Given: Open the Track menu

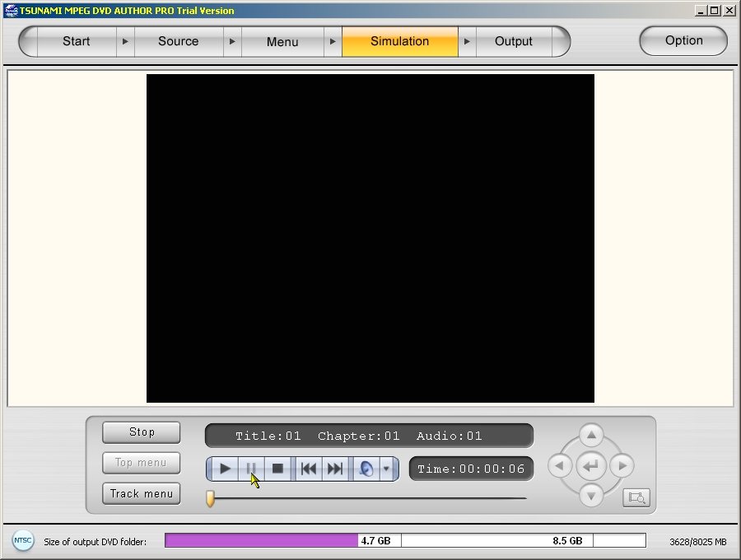Looking at the screenshot, I should (x=142, y=494).
